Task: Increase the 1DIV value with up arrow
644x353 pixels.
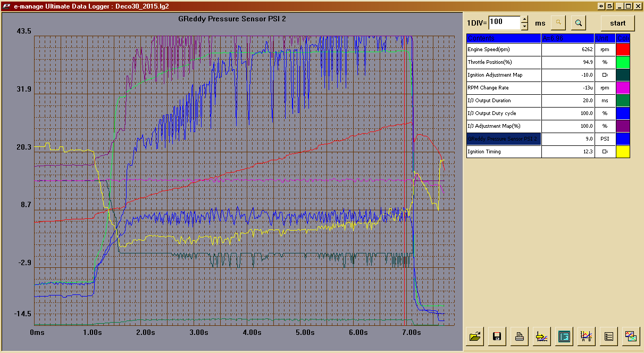Action: (x=525, y=20)
